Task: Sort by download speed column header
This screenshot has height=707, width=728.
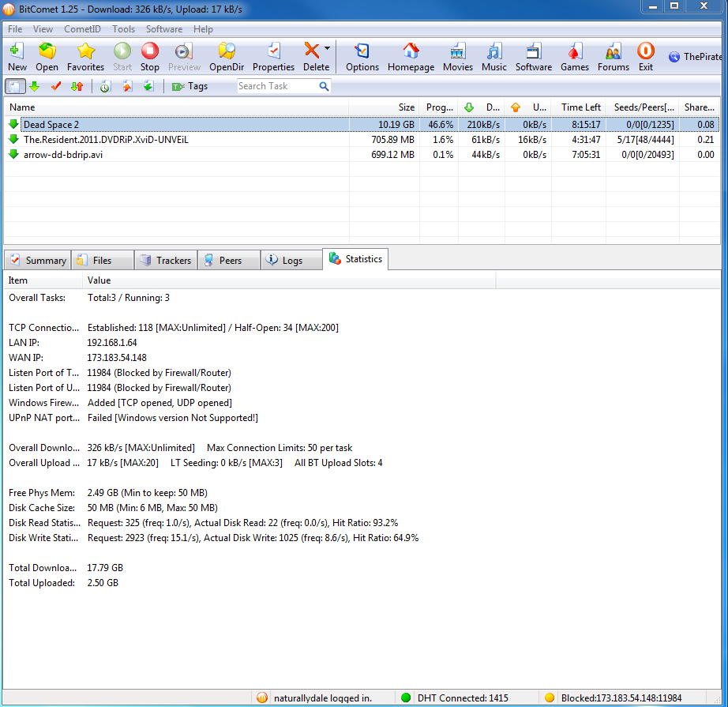Action: 482,107
